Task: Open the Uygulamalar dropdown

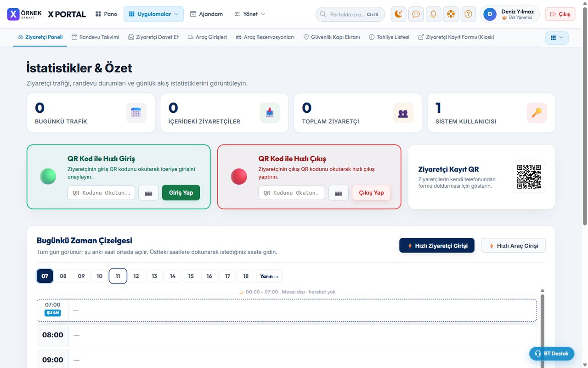Action: (x=153, y=14)
